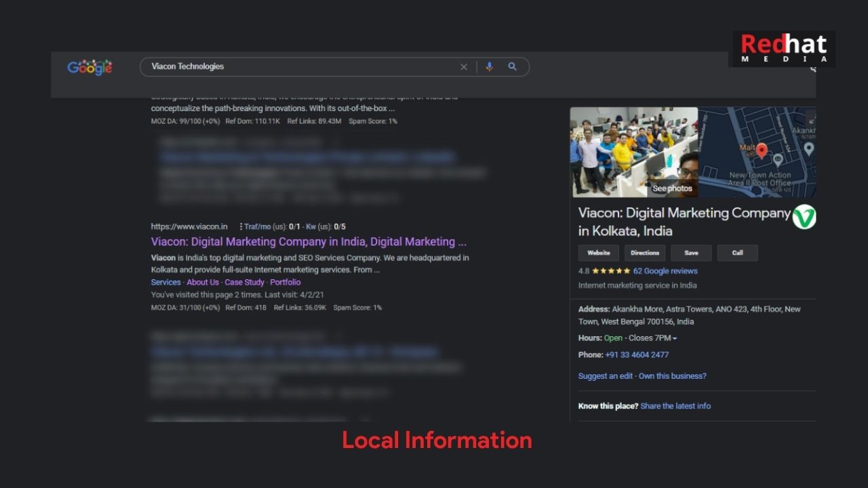
Task: Click the Services sitelink
Action: click(166, 282)
